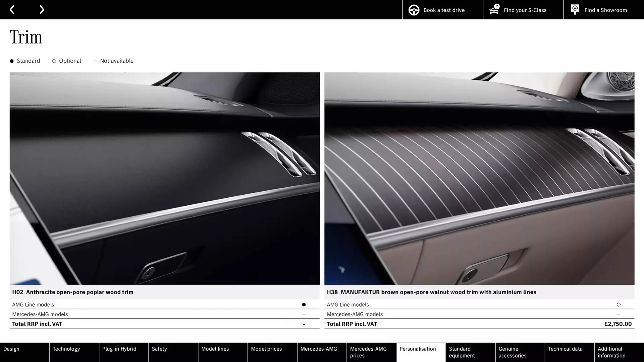This screenshot has width=644, height=362.
Task: Click the filled Standard legend dot
Action: coord(11,61)
